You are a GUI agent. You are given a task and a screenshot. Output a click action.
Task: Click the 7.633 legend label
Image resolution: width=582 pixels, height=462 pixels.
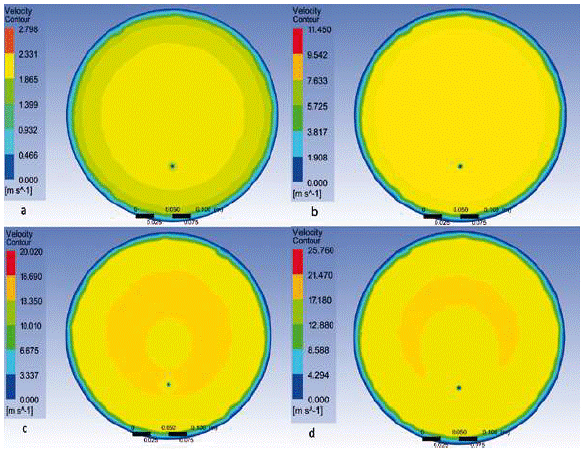pos(318,81)
